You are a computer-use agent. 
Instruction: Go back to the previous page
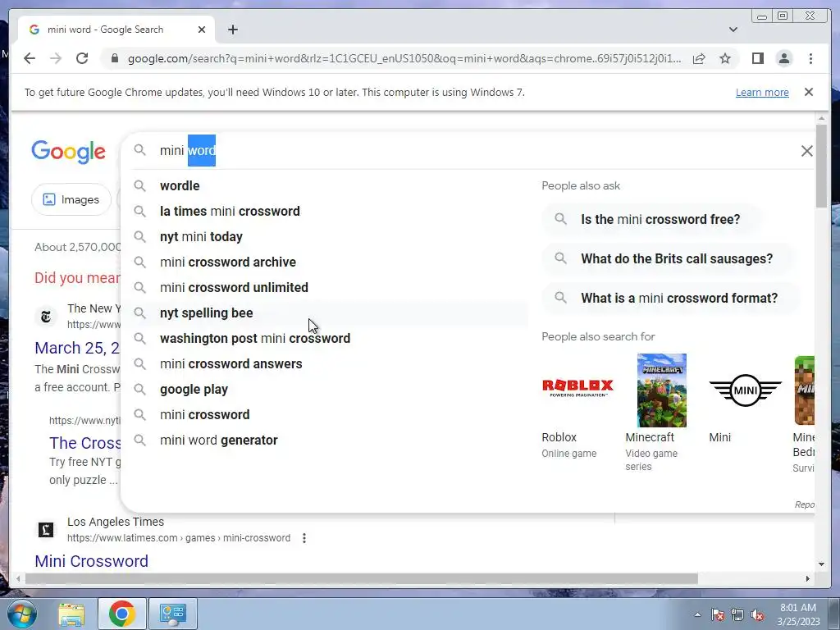pos(30,58)
